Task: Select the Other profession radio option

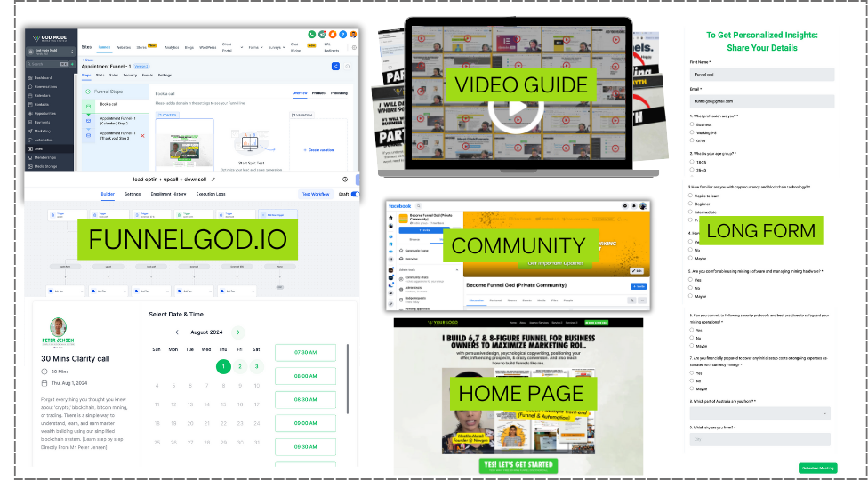Action: pyautogui.click(x=692, y=140)
